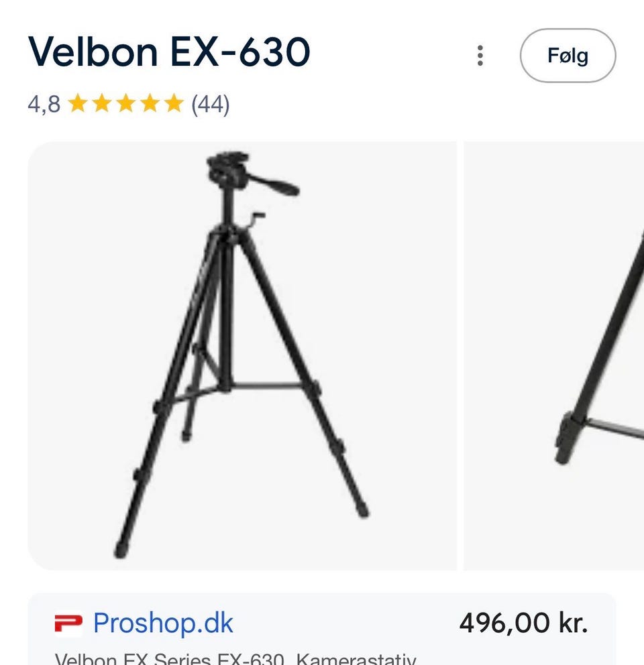The width and height of the screenshot is (644, 665).
Task: Select the 496,00 kr. price
Action: point(523,623)
